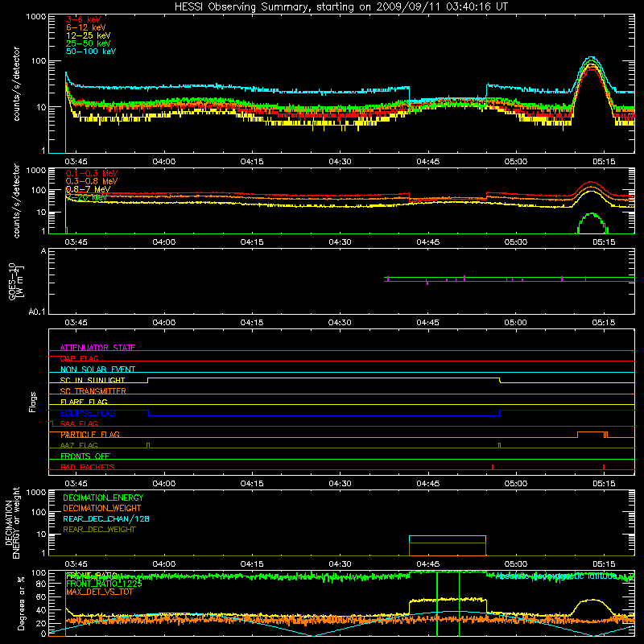Click the 'Degrees or %' axis label
The width and height of the screenshot is (644, 644).
tap(21, 603)
